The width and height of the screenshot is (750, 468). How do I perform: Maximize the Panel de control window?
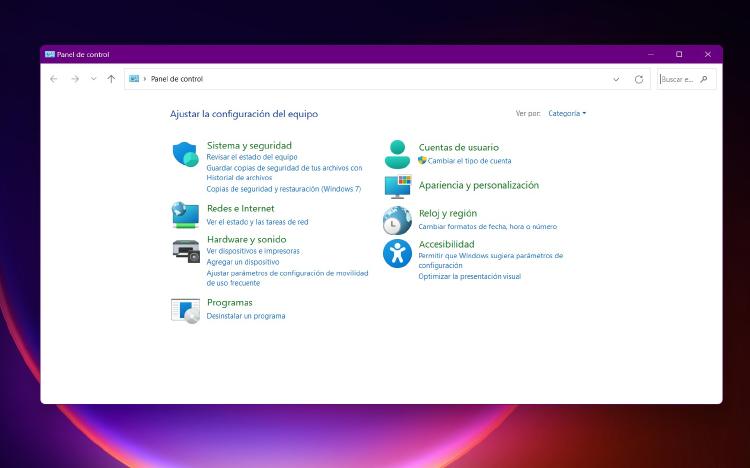point(679,55)
